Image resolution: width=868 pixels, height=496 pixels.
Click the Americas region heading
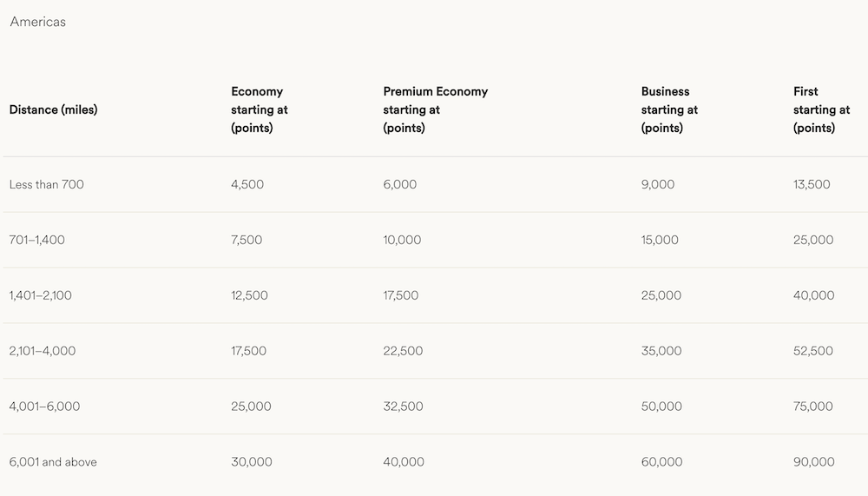click(37, 22)
